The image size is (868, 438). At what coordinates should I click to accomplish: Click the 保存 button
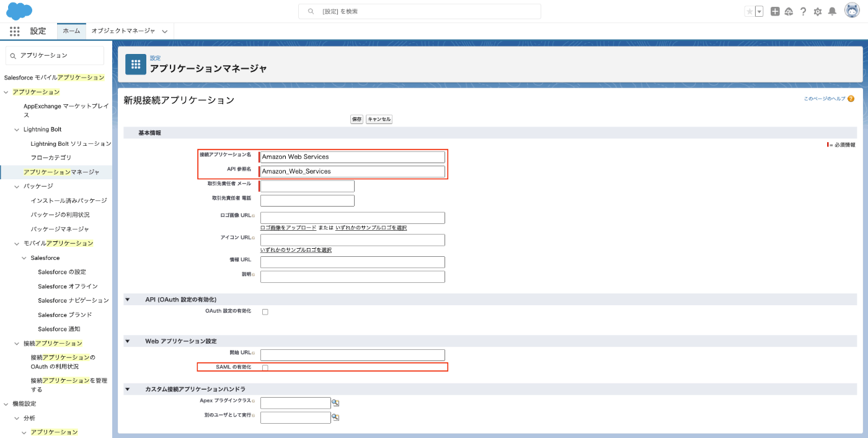(356, 119)
